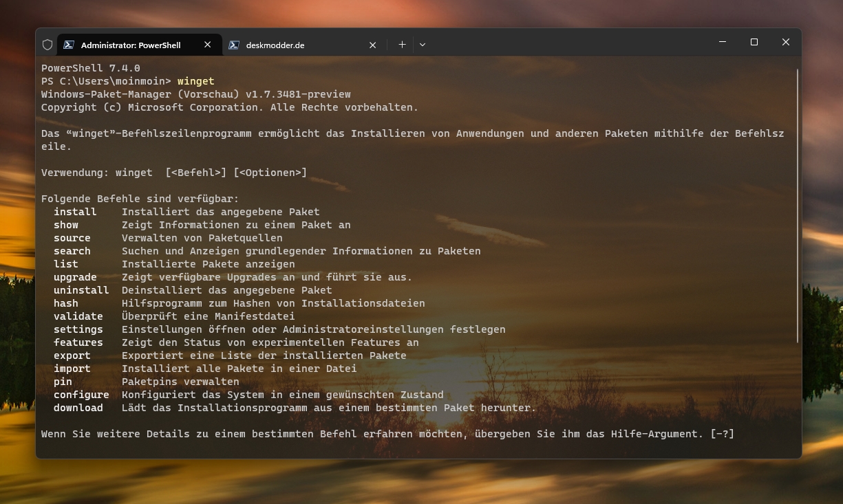Click '[<Befehl>]' in usage line
This screenshot has width=843, height=504.
click(x=196, y=173)
